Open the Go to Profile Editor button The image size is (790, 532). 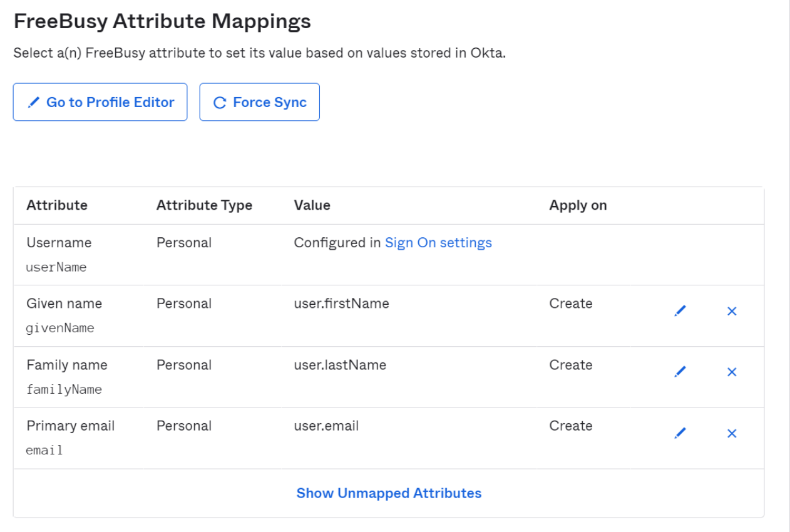(x=100, y=102)
